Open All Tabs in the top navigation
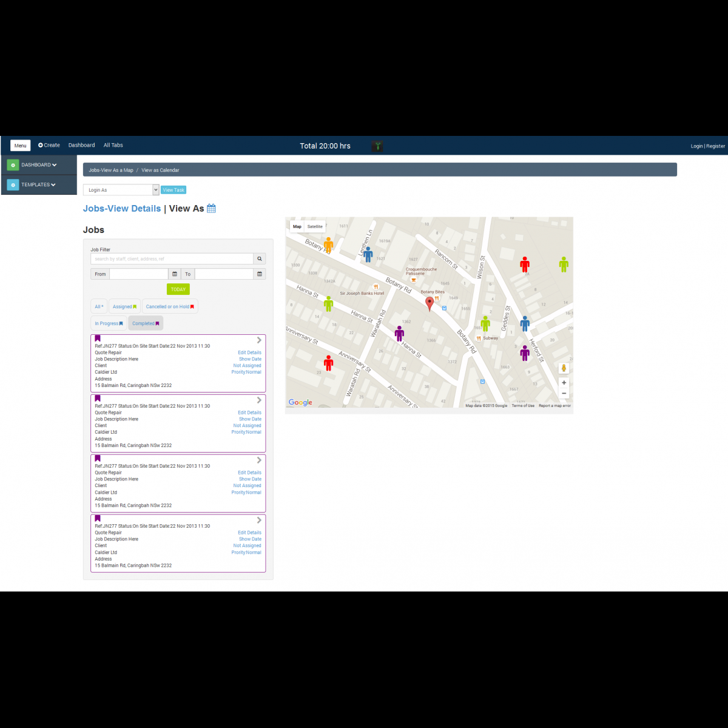 pyautogui.click(x=113, y=145)
